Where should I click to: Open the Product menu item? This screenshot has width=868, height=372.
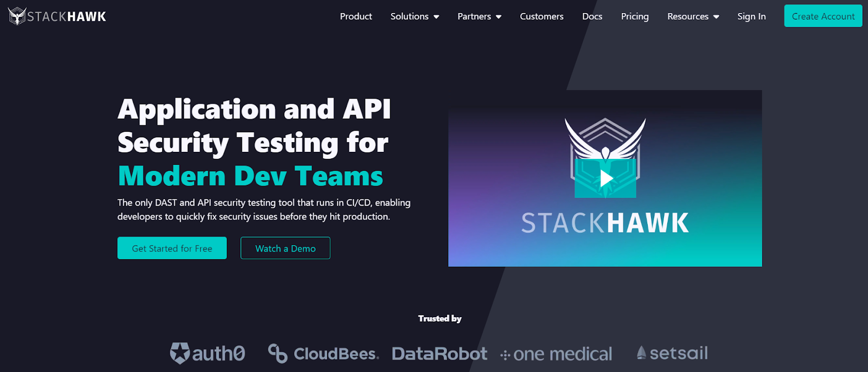(x=356, y=16)
